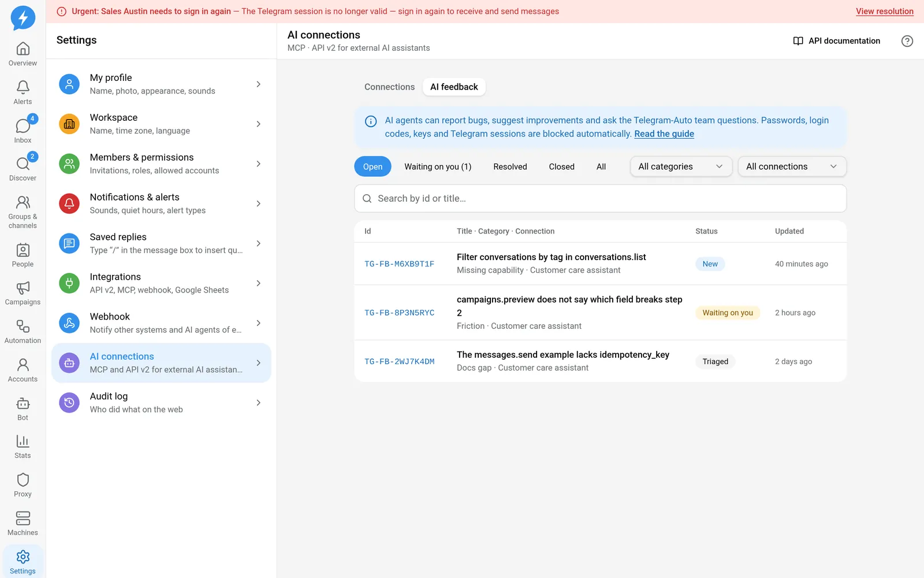The height and width of the screenshot is (578, 924).
Task: Expand Notifications & alerts chevron
Action: tap(258, 204)
